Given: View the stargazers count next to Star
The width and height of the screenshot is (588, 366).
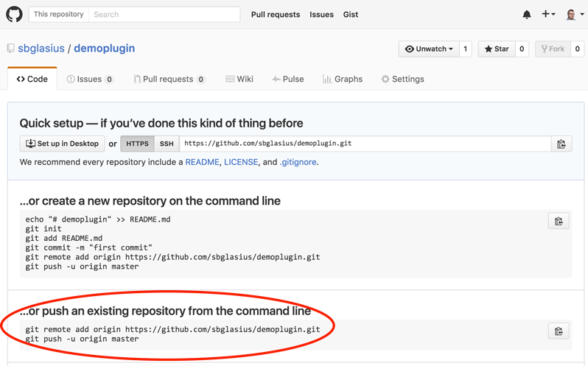Looking at the screenshot, I should click(522, 49).
